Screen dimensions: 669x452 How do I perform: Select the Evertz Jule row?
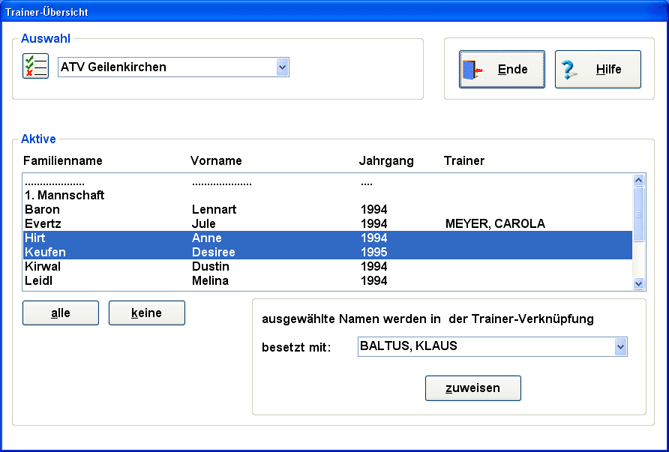pyautogui.click(x=200, y=224)
